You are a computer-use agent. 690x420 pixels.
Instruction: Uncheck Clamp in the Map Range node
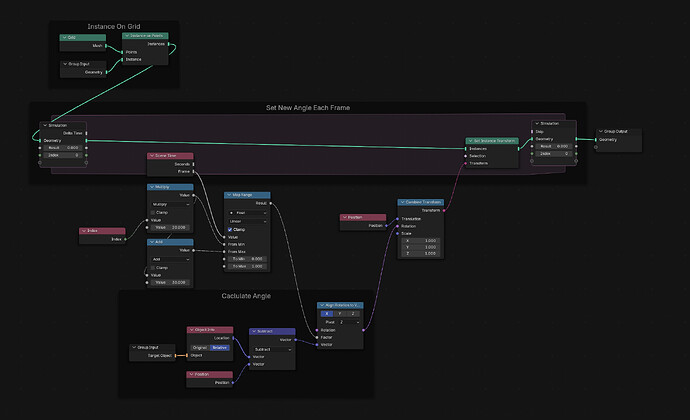(230, 230)
